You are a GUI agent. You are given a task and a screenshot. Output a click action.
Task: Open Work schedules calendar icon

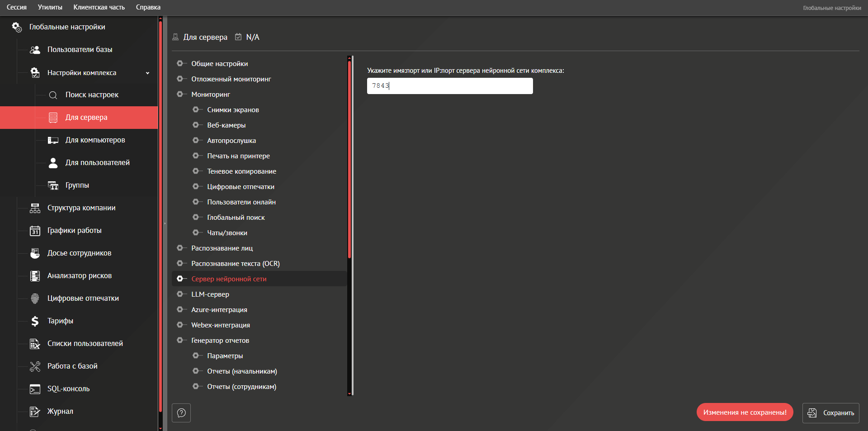tap(35, 231)
